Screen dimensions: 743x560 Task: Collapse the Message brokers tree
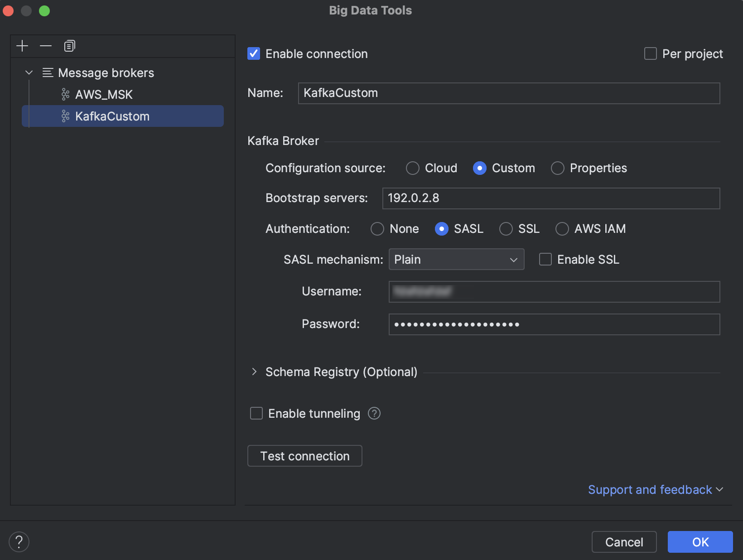(x=29, y=72)
